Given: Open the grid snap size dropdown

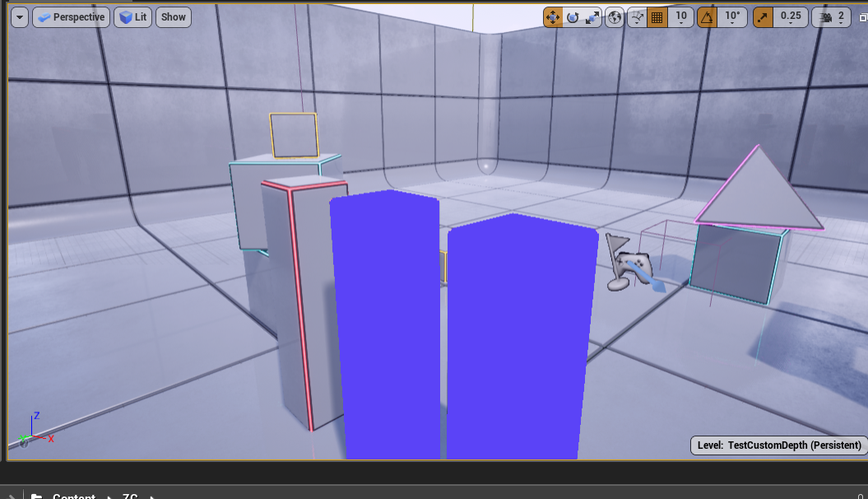Looking at the screenshot, I should (x=682, y=16).
